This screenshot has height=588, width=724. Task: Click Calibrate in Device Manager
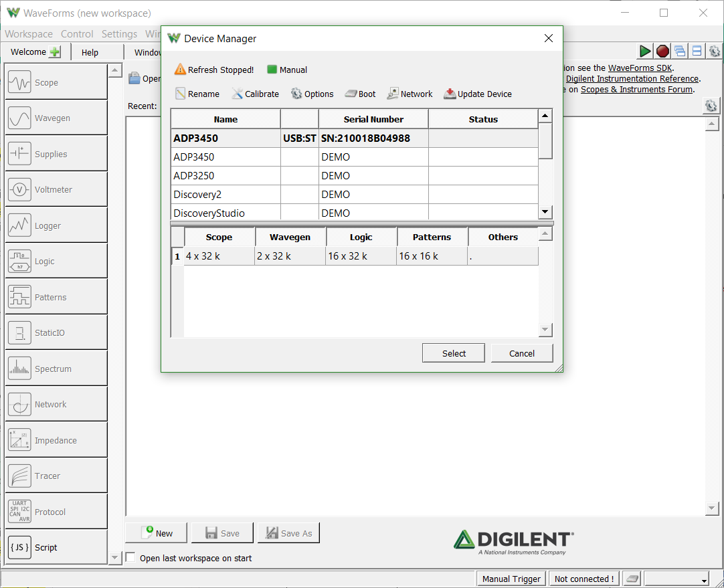point(256,94)
